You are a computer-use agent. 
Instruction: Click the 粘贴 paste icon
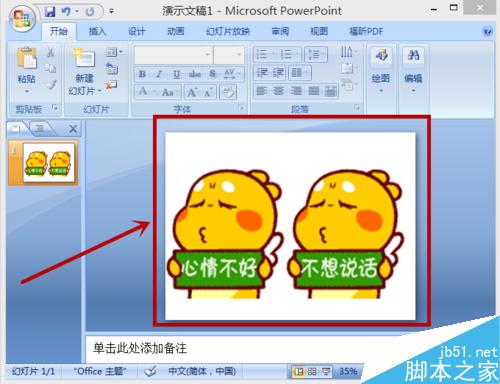(x=27, y=59)
